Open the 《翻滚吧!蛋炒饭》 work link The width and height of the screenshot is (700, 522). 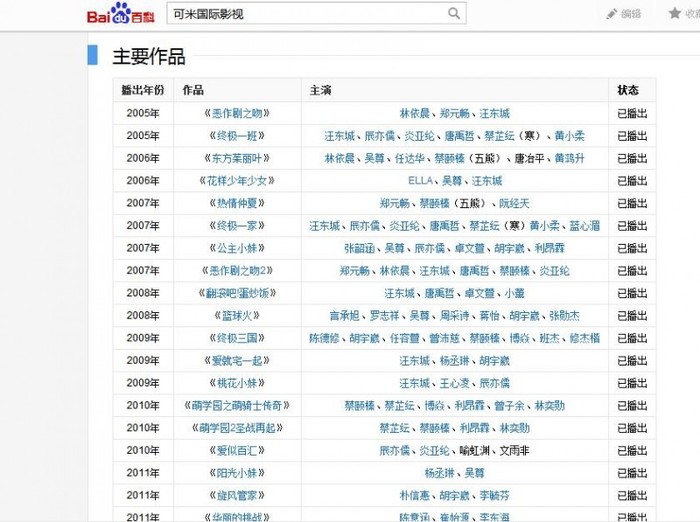pyautogui.click(x=237, y=293)
